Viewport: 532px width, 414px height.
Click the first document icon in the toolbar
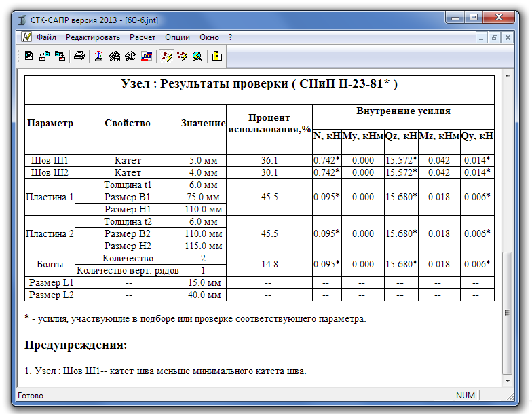point(29,56)
